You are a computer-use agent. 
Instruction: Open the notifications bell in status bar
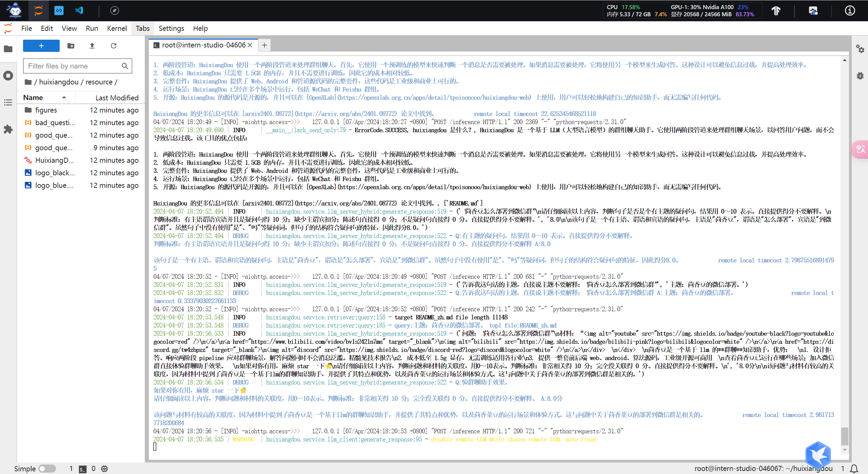(x=854, y=469)
